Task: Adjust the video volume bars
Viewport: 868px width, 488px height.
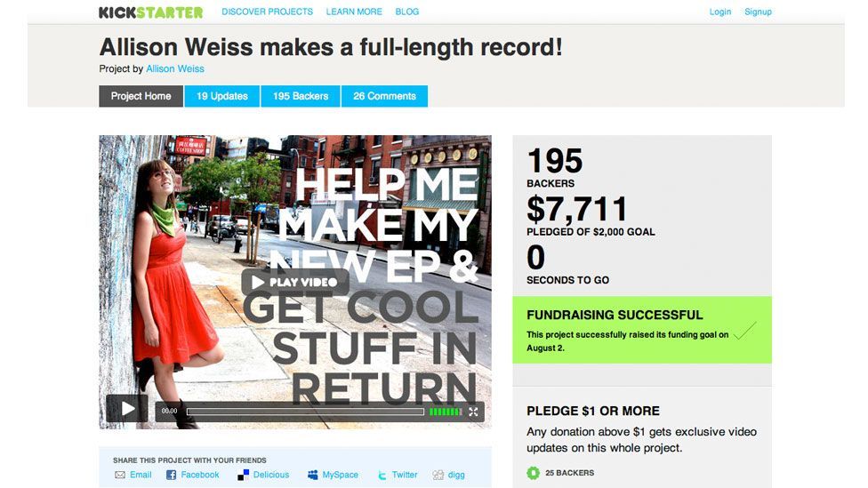Action: 445,412
